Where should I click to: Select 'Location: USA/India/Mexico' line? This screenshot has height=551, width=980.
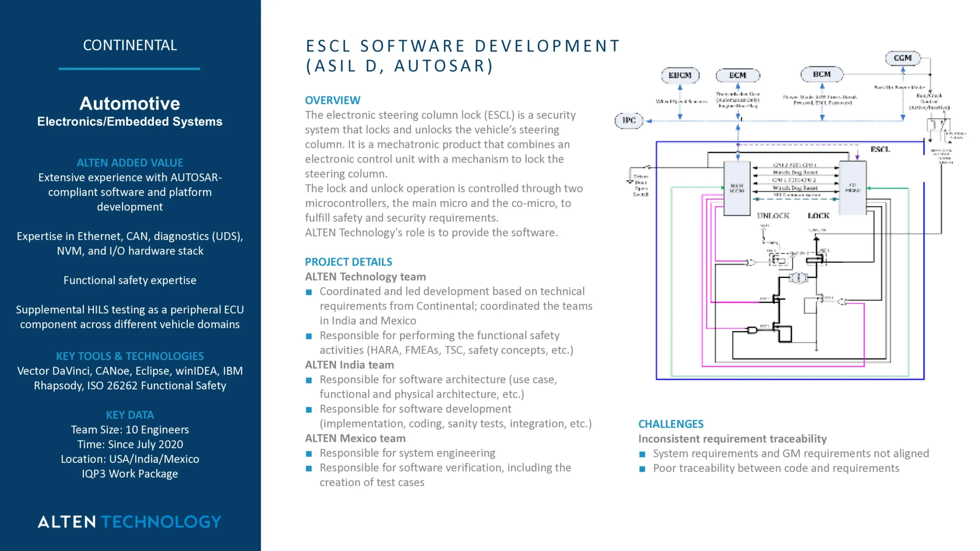pyautogui.click(x=130, y=459)
